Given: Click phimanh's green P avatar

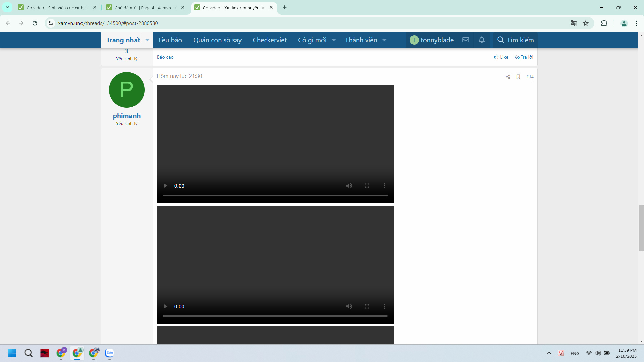Looking at the screenshot, I should pos(127,90).
